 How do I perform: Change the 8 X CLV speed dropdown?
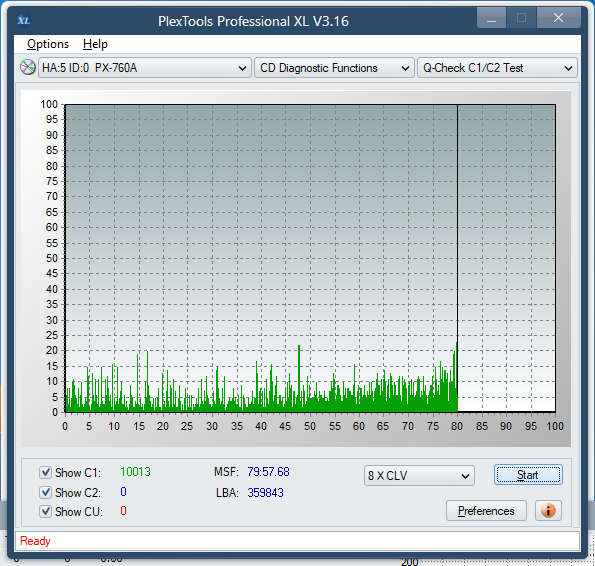point(419,475)
